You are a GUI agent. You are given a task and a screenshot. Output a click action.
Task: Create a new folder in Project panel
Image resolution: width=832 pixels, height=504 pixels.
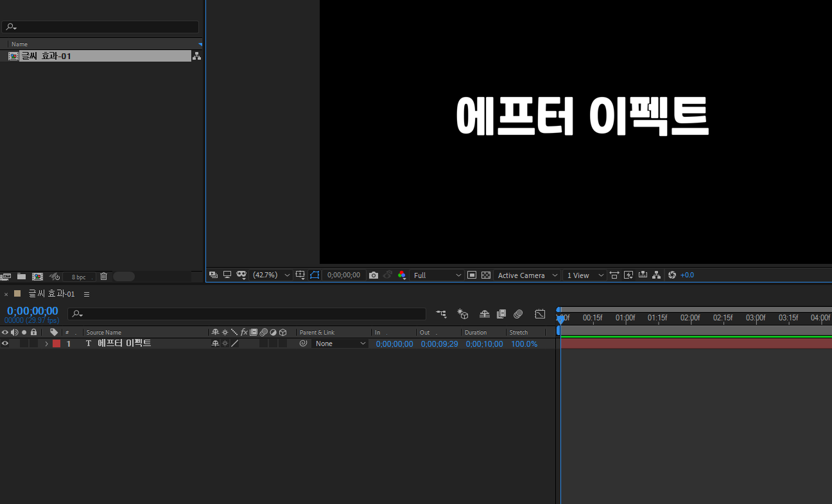click(21, 276)
